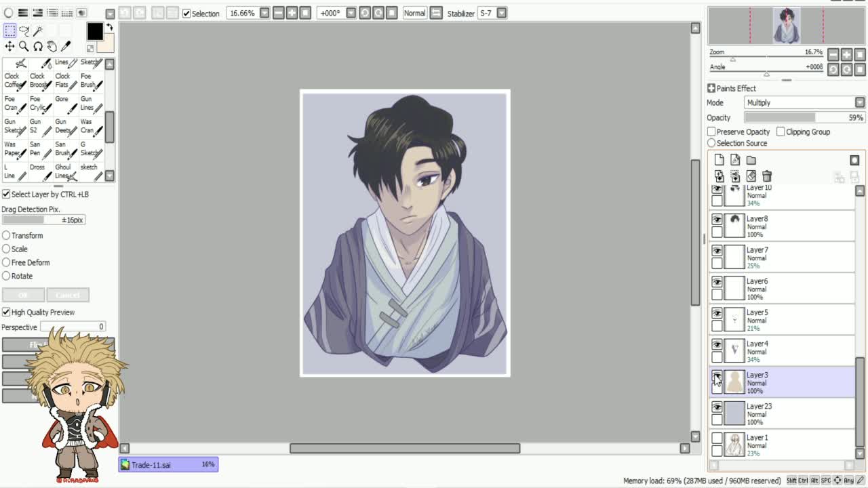Open the Stabilizer S-7 dropdown
This screenshot has height=488, width=868.
coord(501,13)
